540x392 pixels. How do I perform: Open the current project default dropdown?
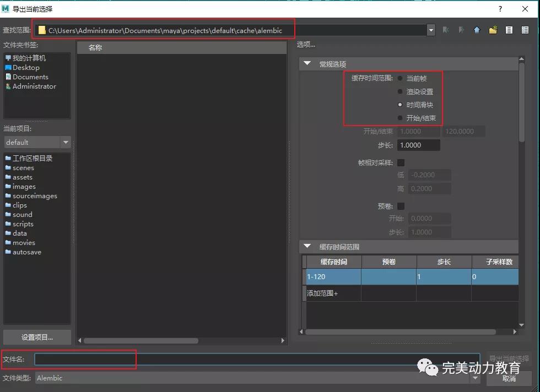[x=66, y=142]
